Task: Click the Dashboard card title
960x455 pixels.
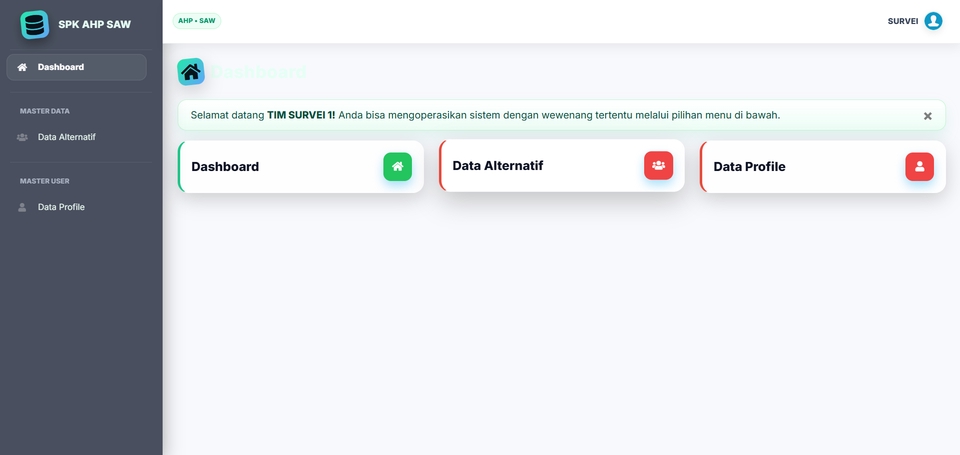Action: [x=225, y=167]
